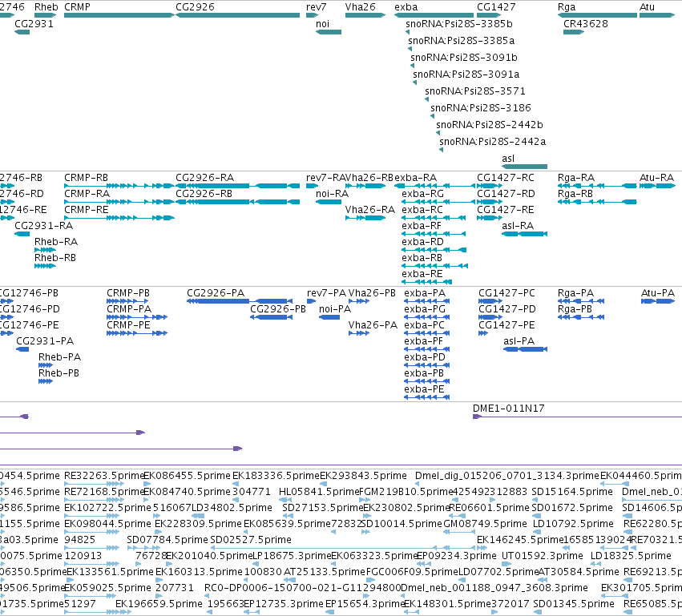Click the CG2931 gene label
Viewport: 682px width, 616px height.
coord(34,24)
